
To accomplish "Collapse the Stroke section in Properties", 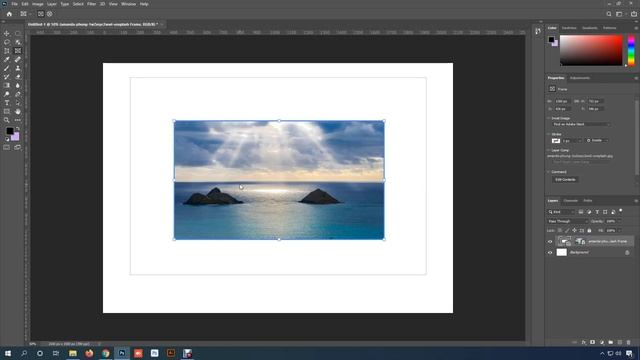I will [549, 134].
